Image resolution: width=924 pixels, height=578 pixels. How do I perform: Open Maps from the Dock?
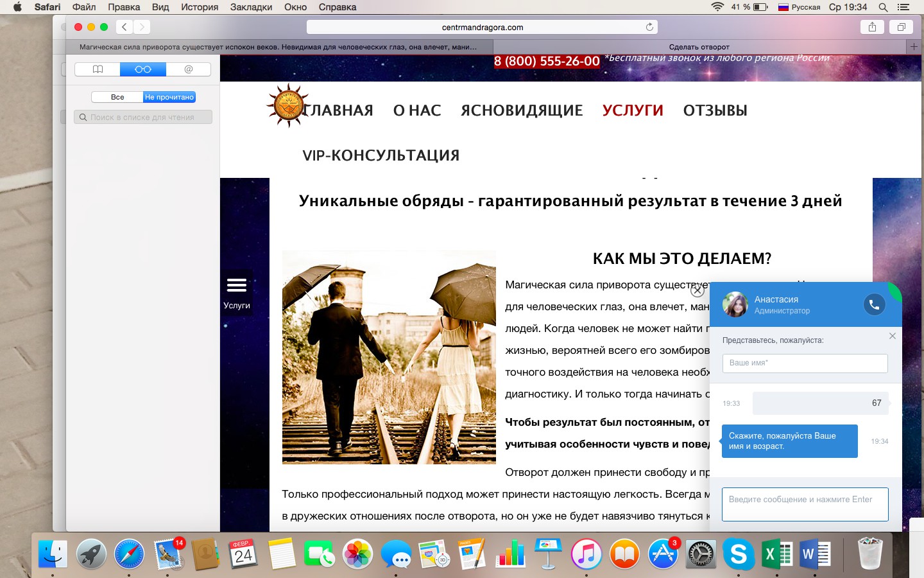click(x=434, y=553)
